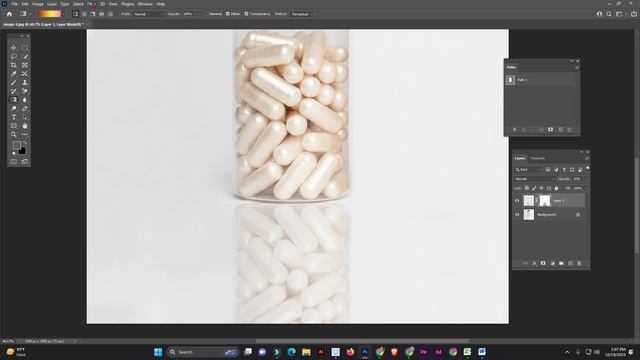Select the Brush tool
640x360 pixels.
(13, 82)
